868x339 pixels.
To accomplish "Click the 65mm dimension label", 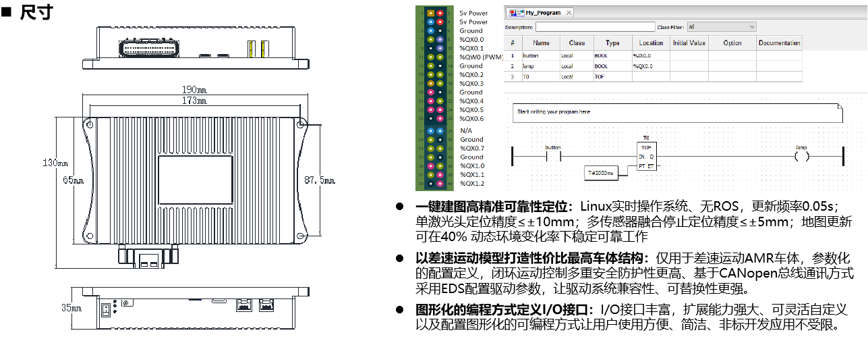I will [73, 180].
